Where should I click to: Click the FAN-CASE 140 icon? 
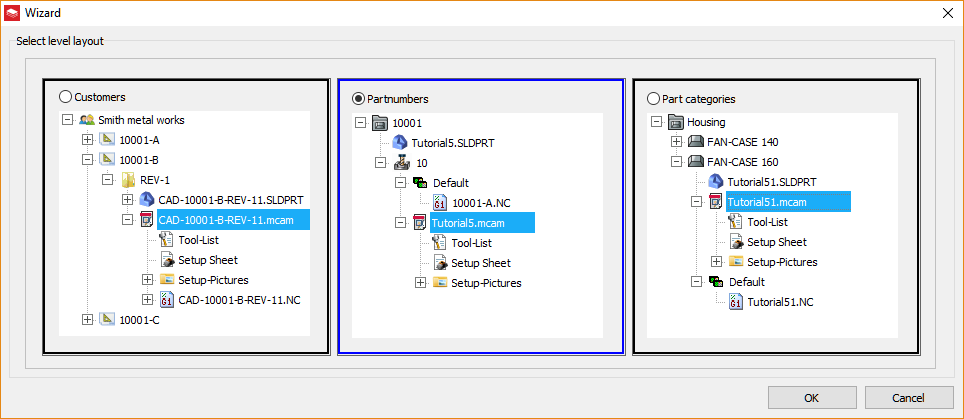(695, 142)
